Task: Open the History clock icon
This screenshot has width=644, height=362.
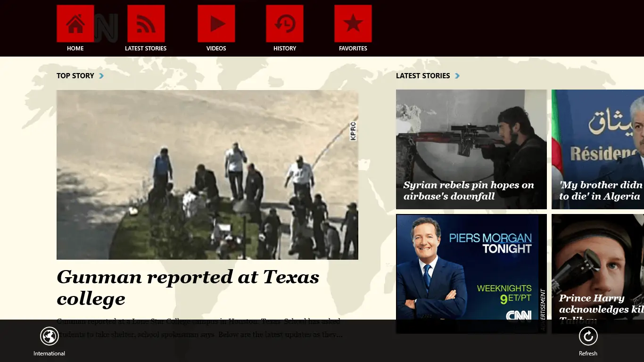Action: point(285,24)
